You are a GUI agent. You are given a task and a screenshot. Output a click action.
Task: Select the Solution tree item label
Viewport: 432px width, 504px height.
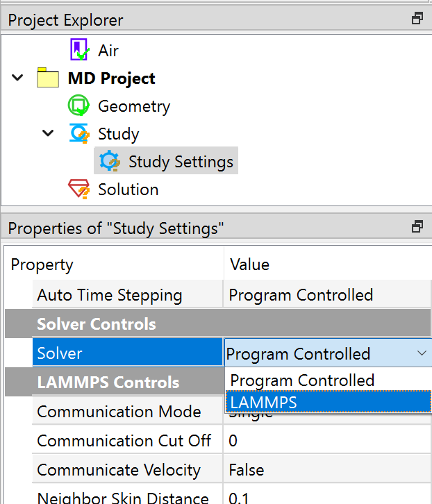click(128, 190)
